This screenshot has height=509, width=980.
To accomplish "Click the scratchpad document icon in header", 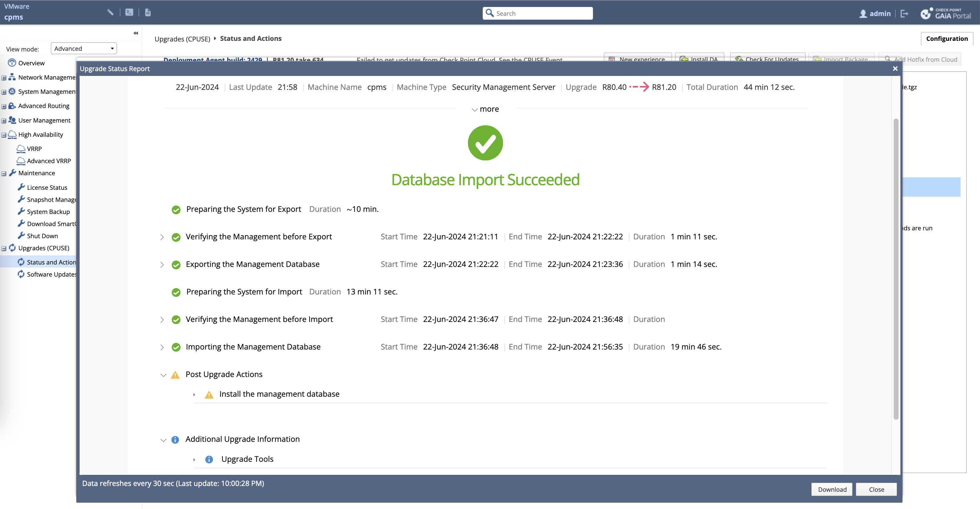I will pyautogui.click(x=148, y=12).
